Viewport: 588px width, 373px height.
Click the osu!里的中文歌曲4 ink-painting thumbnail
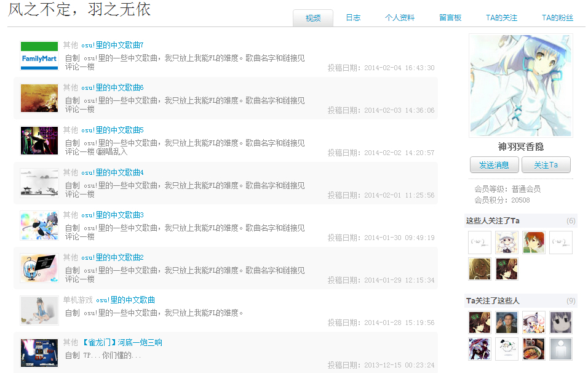coord(39,183)
